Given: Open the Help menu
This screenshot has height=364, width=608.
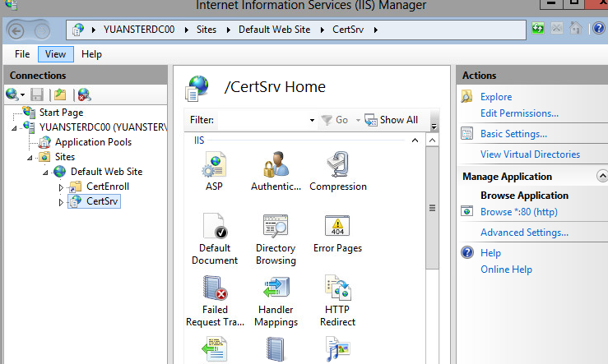Looking at the screenshot, I should point(91,54).
